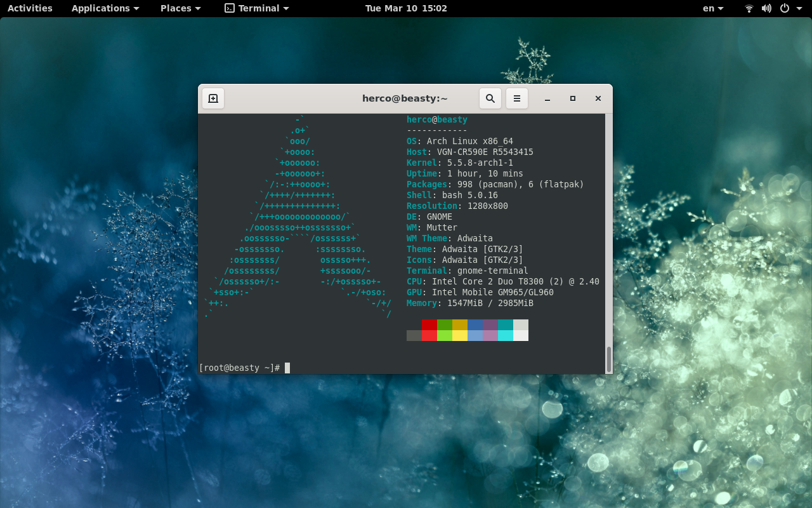This screenshot has height=508, width=812.
Task: Click the teal color block
Action: click(x=506, y=324)
